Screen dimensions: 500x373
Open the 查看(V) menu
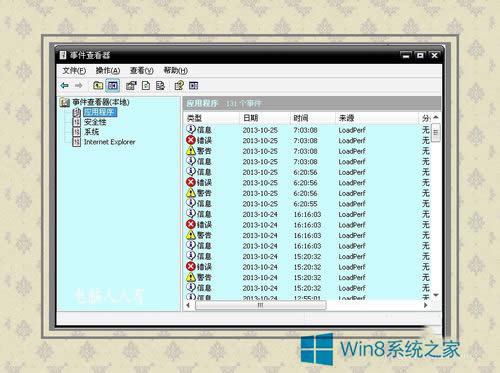click(141, 70)
